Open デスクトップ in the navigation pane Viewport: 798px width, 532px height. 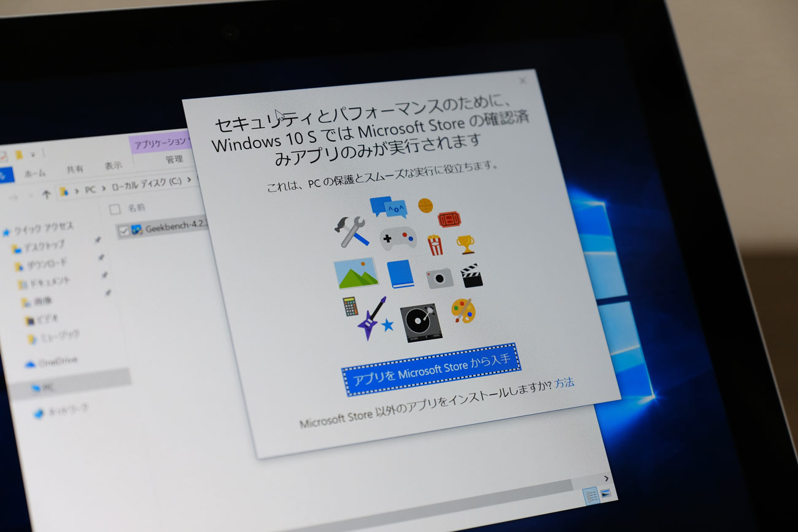44,246
